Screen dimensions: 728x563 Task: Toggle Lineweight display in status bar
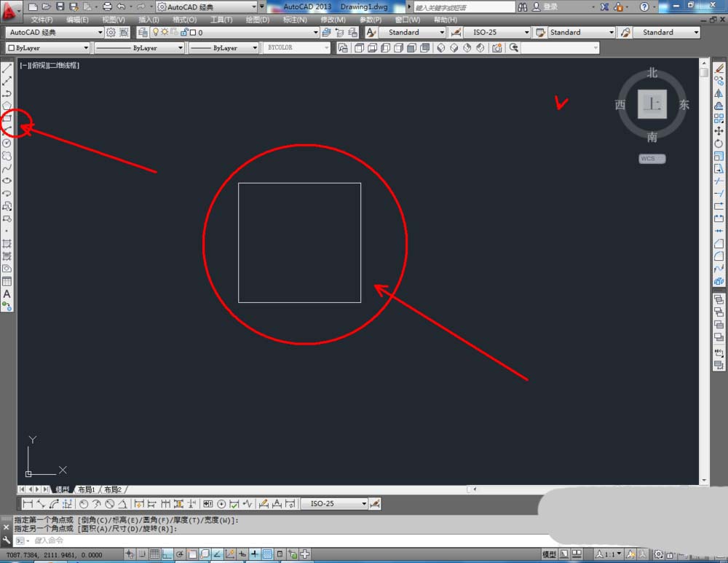(254, 554)
